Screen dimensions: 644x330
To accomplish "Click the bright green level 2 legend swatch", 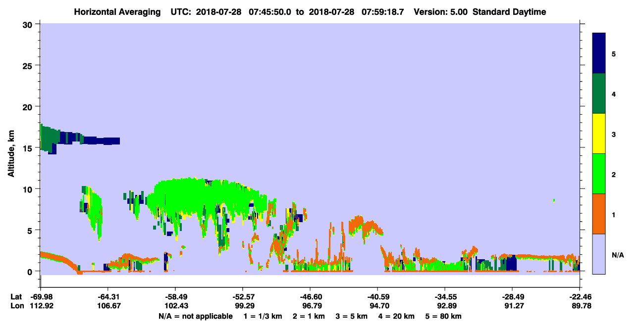I will pos(599,174).
